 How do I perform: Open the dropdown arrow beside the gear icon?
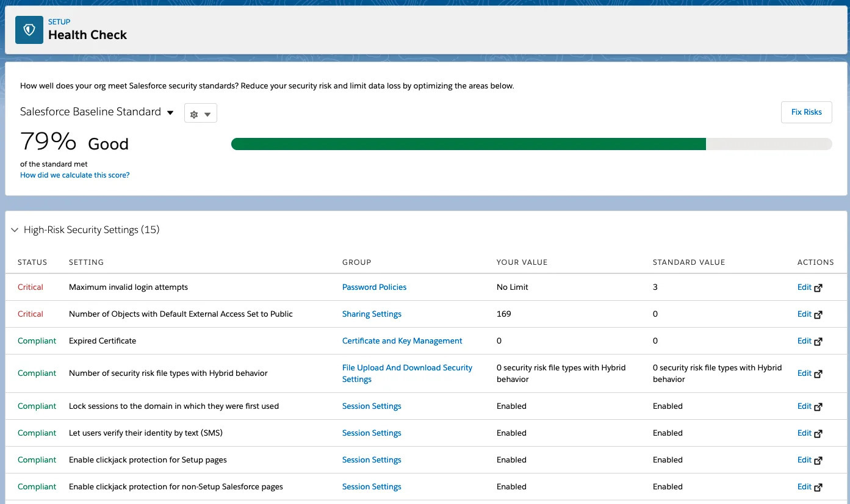[x=207, y=112]
